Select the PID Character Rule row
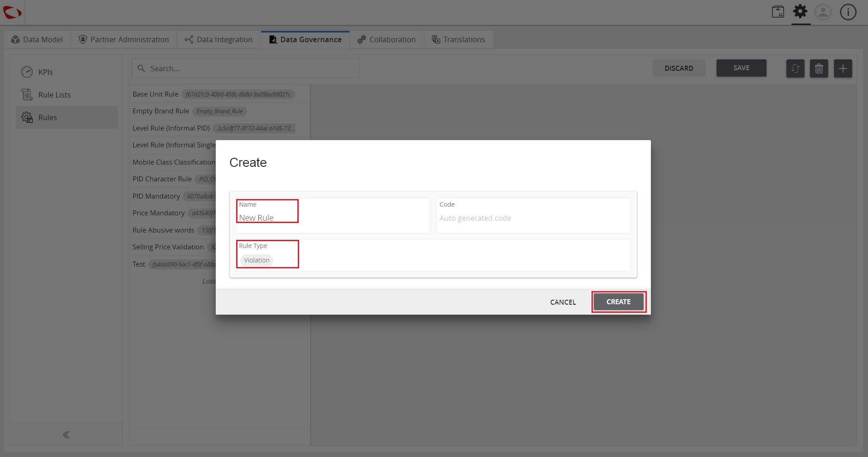 pyautogui.click(x=173, y=179)
